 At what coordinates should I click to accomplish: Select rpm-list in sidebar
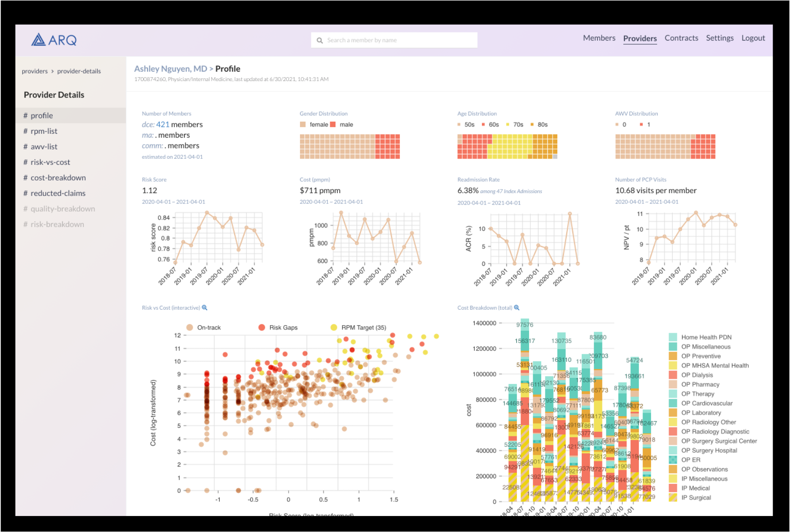[44, 131]
